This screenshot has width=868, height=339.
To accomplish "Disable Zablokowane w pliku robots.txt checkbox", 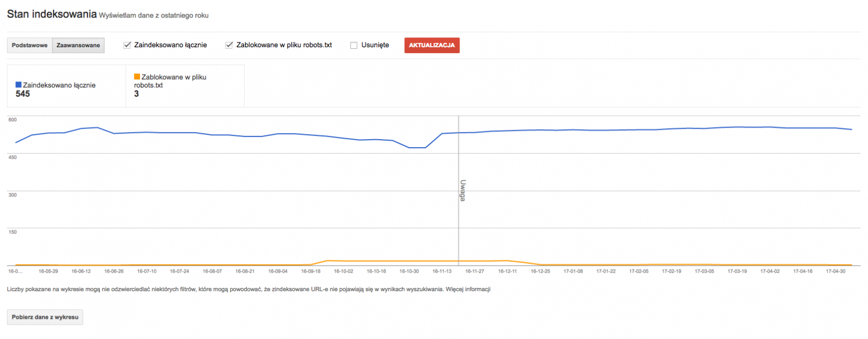I will coord(228,45).
